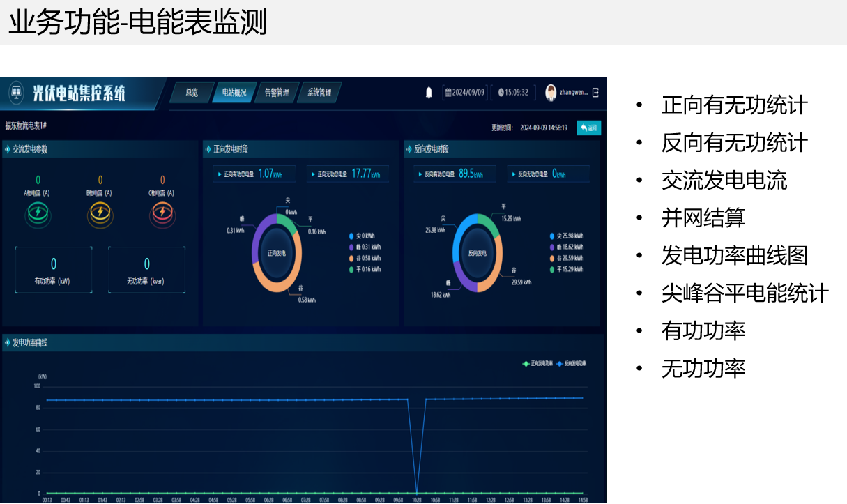Toggle 尖 25.98 kWh legend entry
This screenshot has height=504, width=847.
pos(566,236)
